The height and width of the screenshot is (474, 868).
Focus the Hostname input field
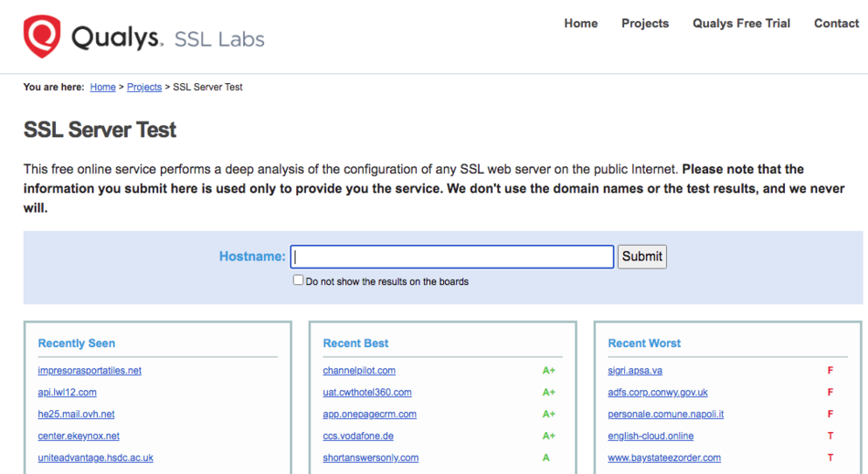point(452,257)
